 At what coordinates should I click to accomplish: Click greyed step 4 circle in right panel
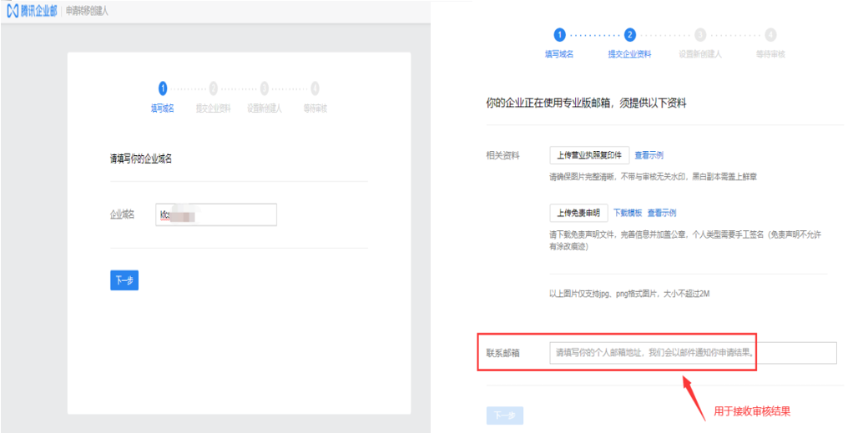coord(770,34)
